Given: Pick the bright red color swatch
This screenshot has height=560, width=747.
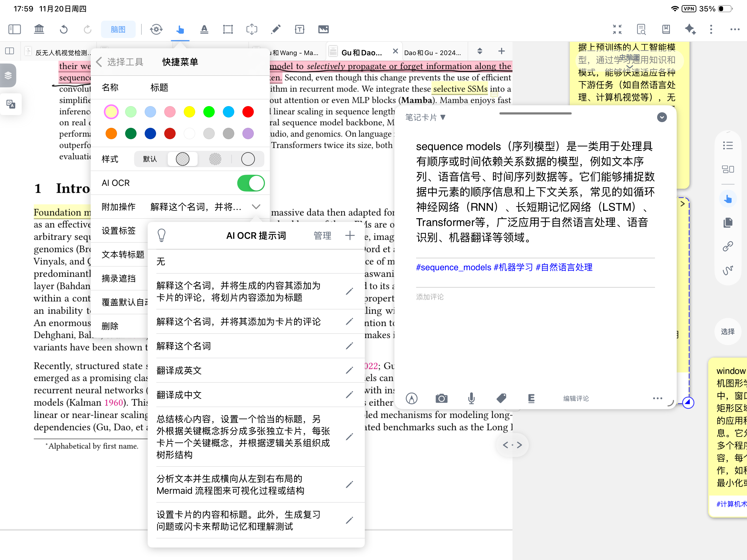Looking at the screenshot, I should (248, 112).
